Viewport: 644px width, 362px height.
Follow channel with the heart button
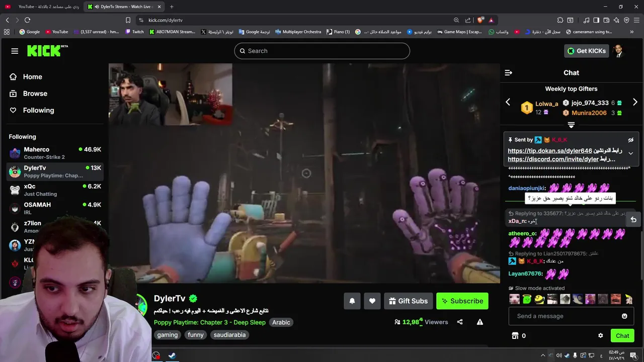coord(372,301)
